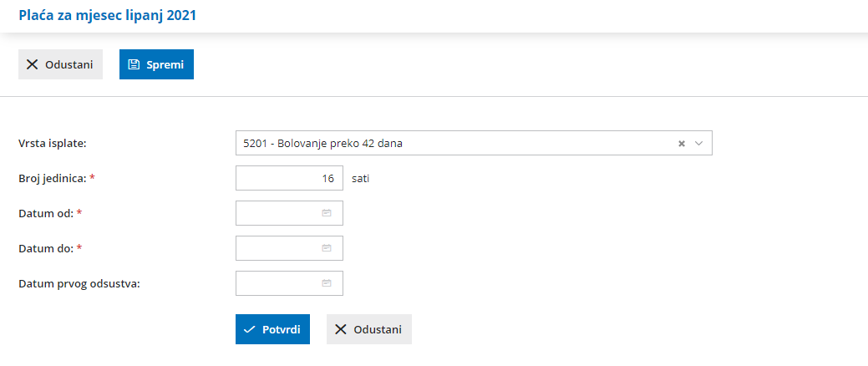Click into the Datum do date field
The height and width of the screenshot is (366, 868).
point(279,248)
